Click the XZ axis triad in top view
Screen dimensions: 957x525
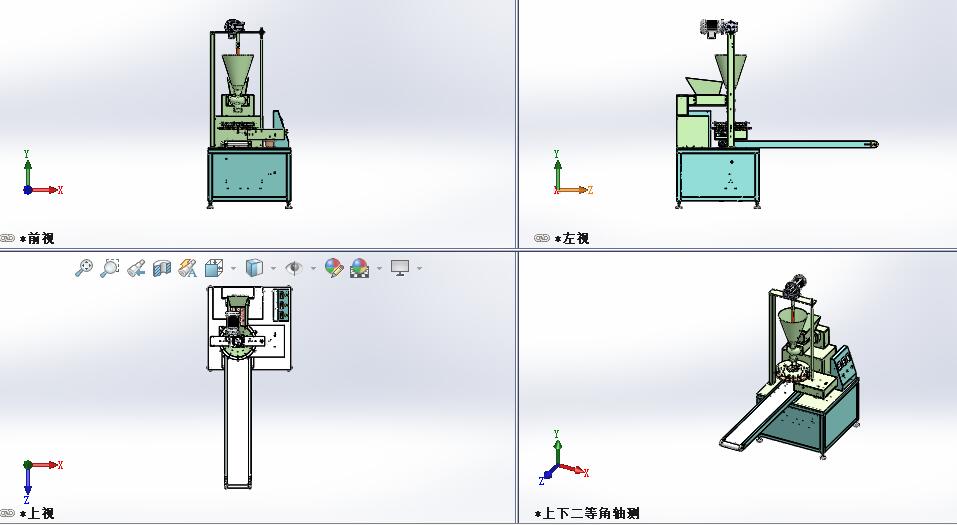coord(42,482)
